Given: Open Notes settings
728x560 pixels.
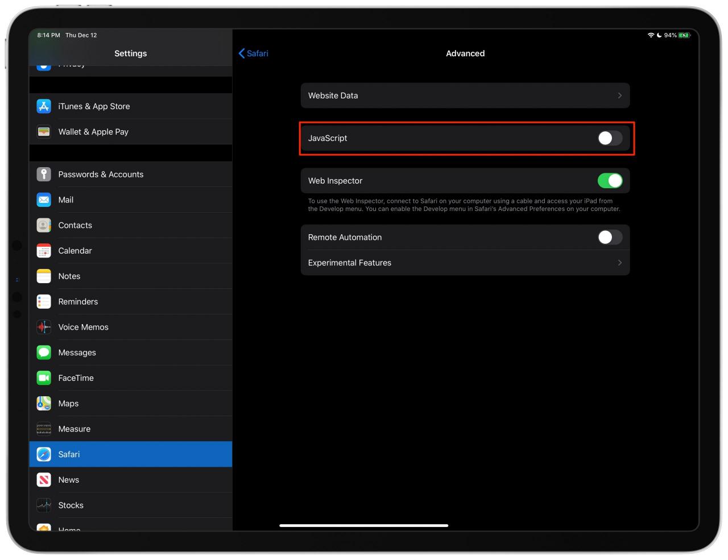Looking at the screenshot, I should pos(131,276).
